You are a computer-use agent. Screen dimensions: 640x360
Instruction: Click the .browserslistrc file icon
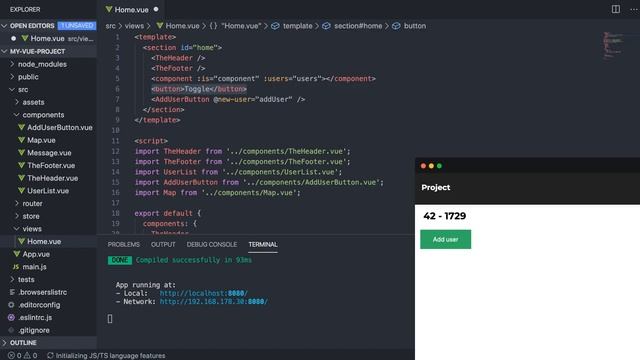click(12, 292)
